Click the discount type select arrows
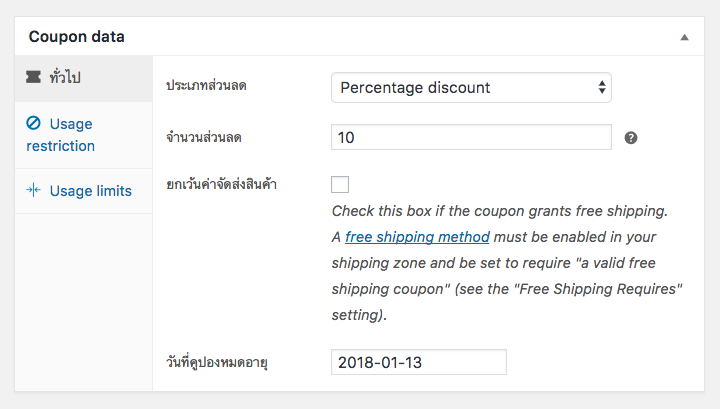This screenshot has width=720, height=409. pos(602,87)
